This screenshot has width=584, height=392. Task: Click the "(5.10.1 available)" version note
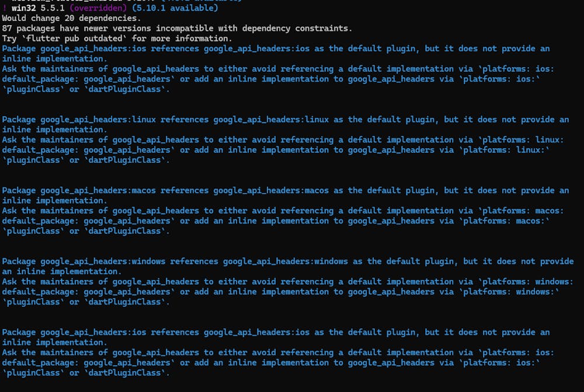175,8
